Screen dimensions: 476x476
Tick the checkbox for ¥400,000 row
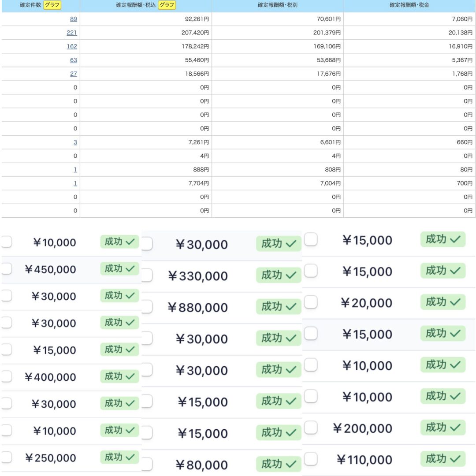[6, 376]
